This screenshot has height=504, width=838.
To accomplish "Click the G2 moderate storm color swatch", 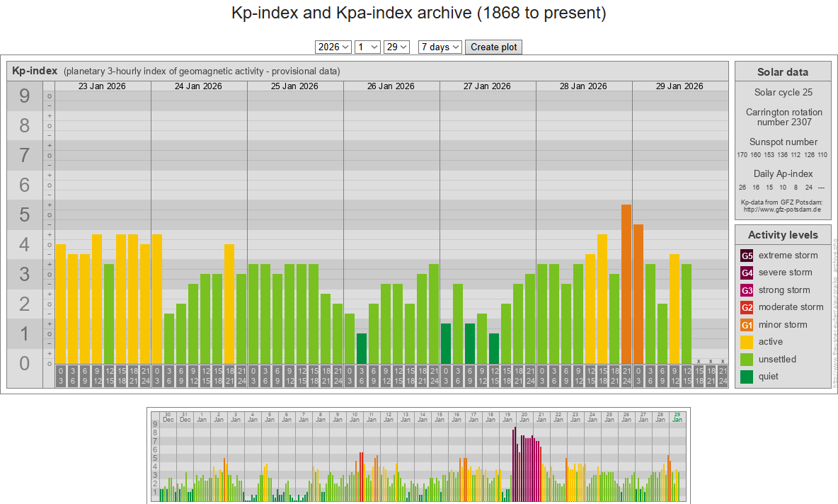I will (x=747, y=307).
